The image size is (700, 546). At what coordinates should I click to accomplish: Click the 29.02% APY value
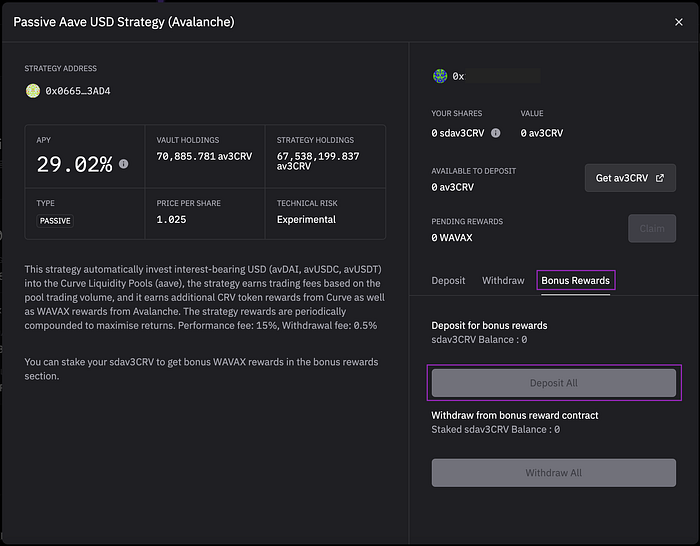pyautogui.click(x=74, y=165)
